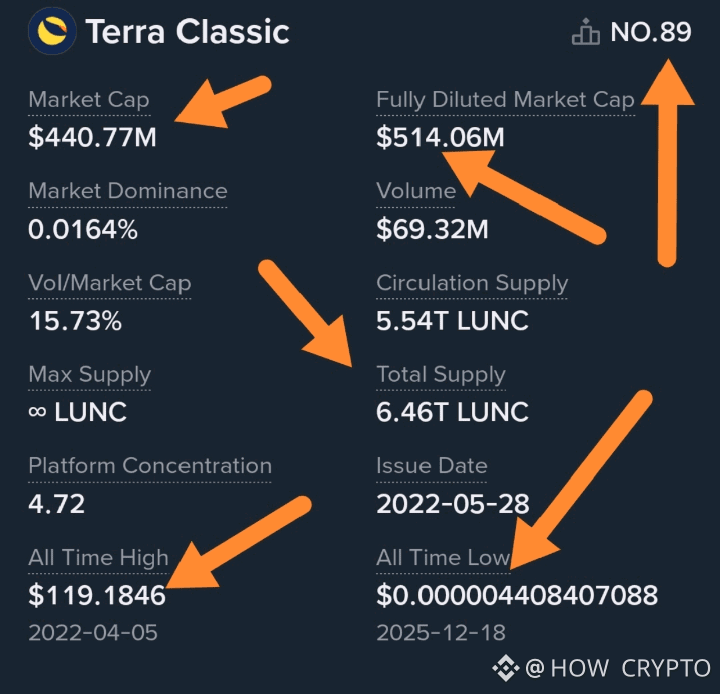This screenshot has width=720, height=694.
Task: Click the Circulation Supply label
Action: [472, 283]
